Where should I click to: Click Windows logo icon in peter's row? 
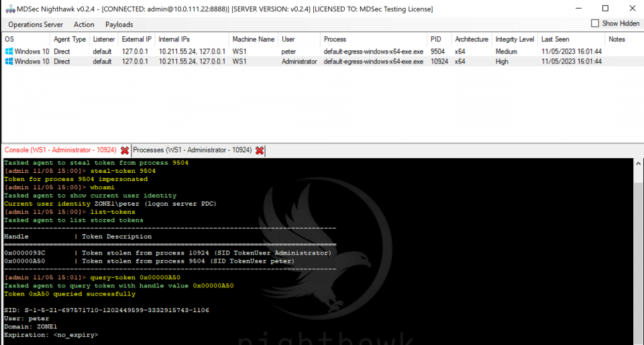[x=9, y=51]
